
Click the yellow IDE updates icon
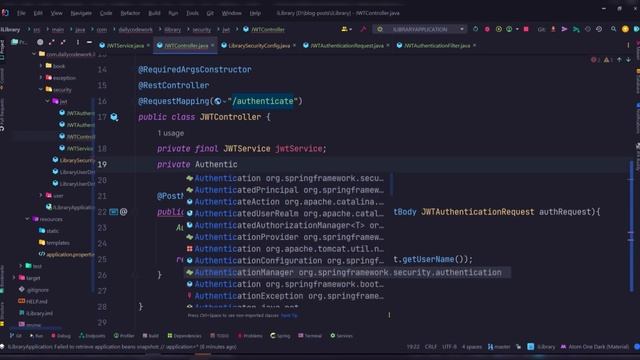tap(625, 29)
